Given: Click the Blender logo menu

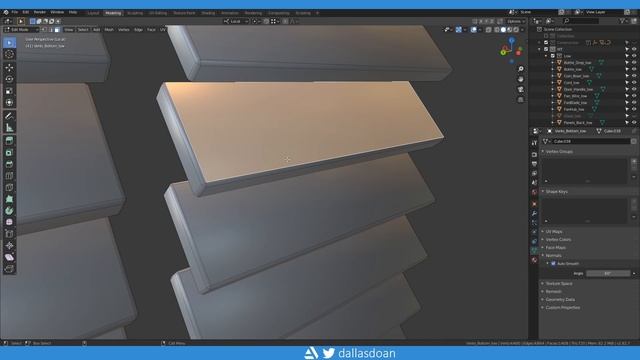Looking at the screenshot, I should (6, 12).
